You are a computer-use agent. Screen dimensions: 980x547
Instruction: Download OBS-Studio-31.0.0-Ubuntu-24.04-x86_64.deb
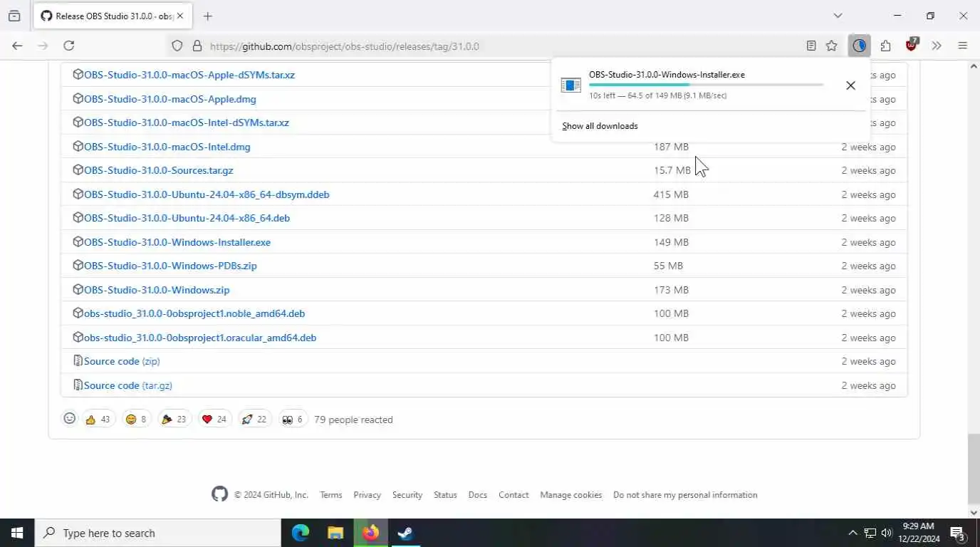click(187, 218)
